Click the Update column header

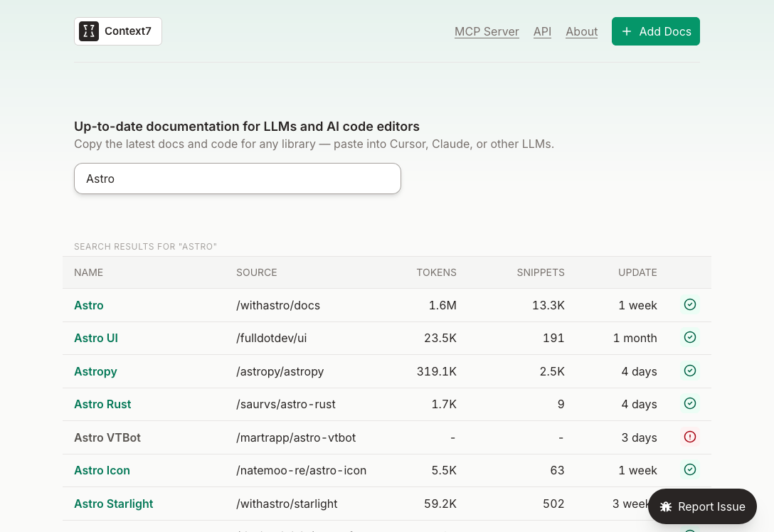(x=637, y=272)
